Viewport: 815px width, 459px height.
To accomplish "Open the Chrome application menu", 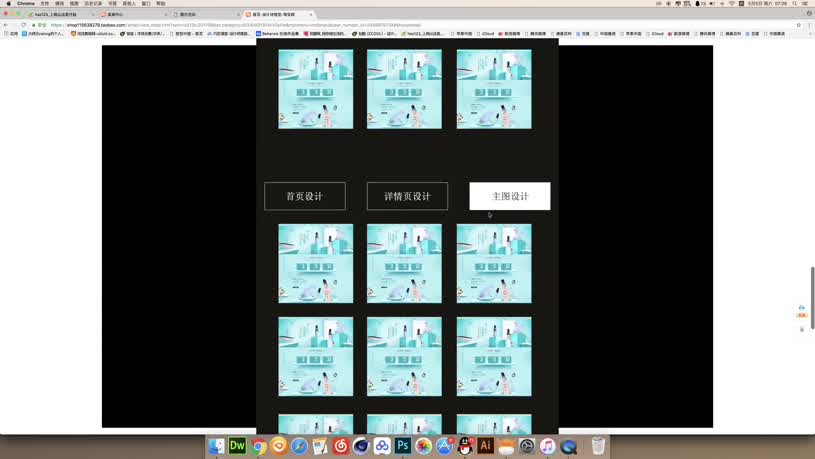I will click(25, 3).
